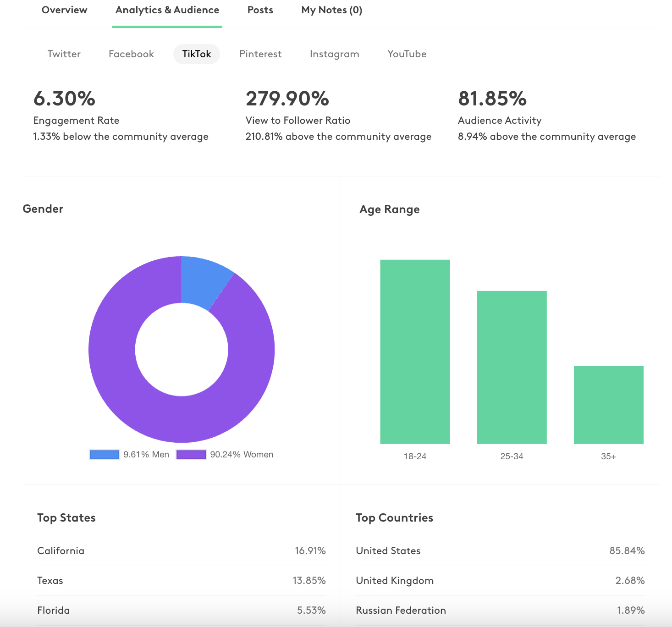
Task: Switch to Facebook analytics
Action: coord(131,54)
